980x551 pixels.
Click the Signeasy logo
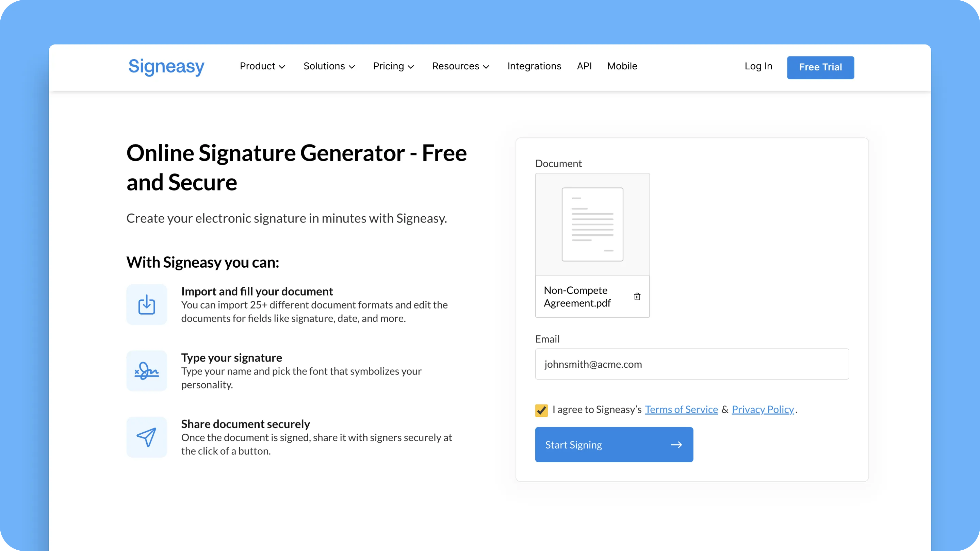tap(166, 67)
